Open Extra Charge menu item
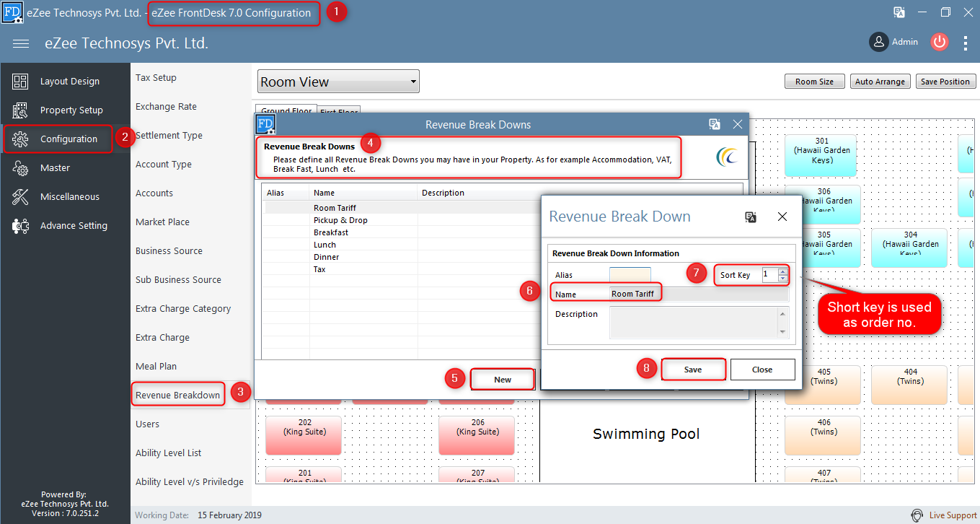The height and width of the screenshot is (524, 980). click(162, 338)
